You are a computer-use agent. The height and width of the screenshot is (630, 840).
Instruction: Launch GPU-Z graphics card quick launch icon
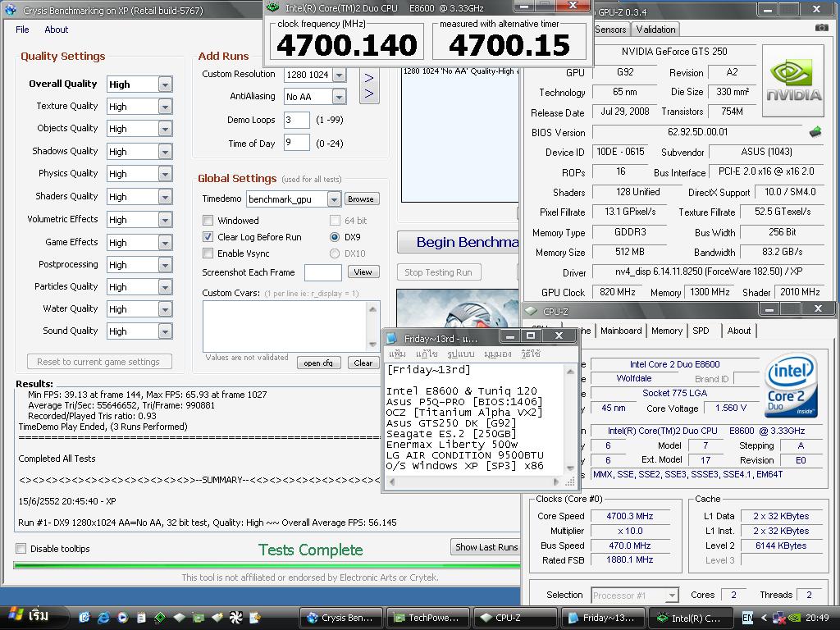pos(198,617)
